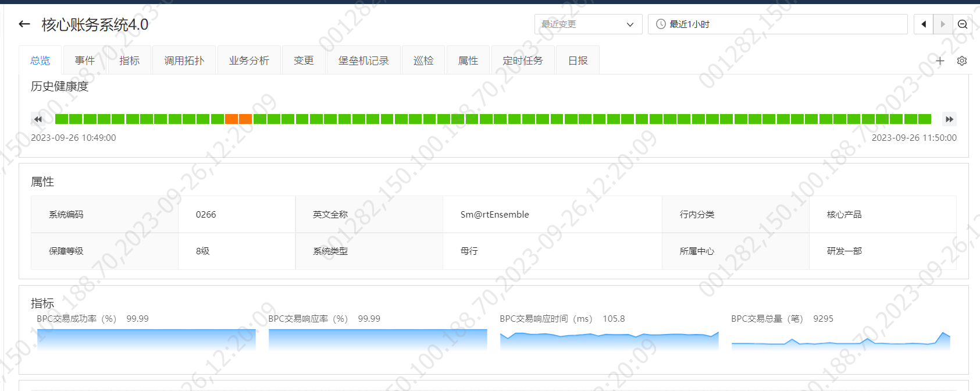Switch to the 日报 tab
980x391 pixels.
(x=578, y=61)
